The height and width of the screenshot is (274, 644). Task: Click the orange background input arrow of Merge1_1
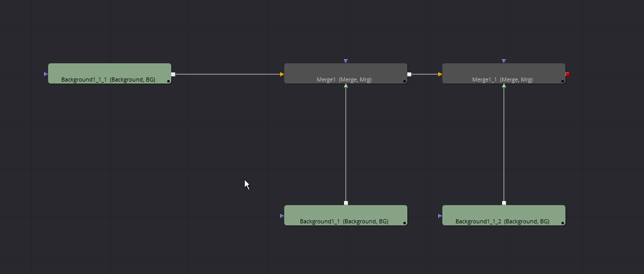[x=440, y=74]
